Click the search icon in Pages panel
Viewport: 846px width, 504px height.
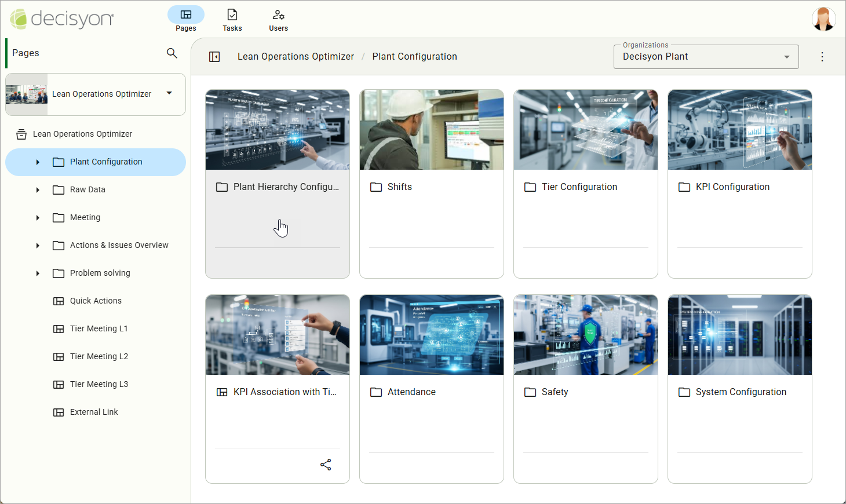click(x=172, y=53)
